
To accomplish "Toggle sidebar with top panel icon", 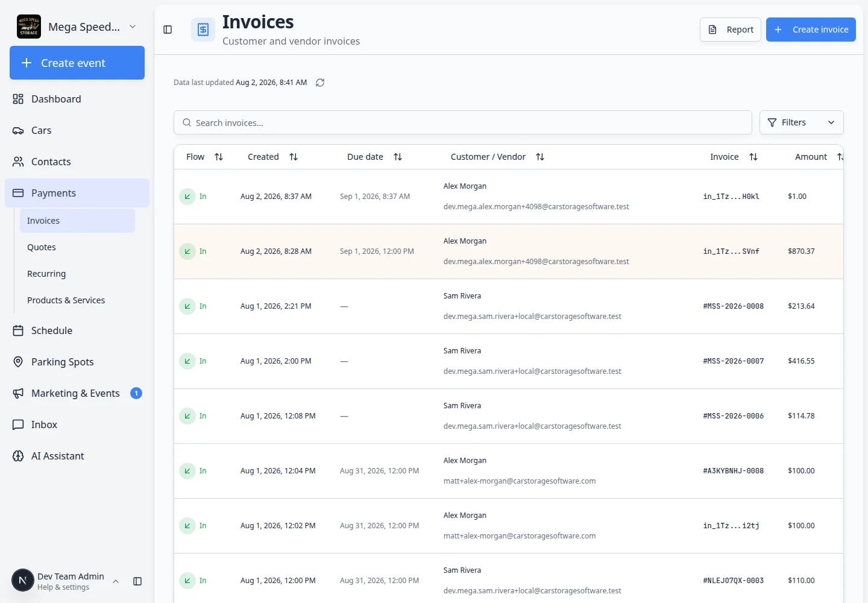I will tap(168, 30).
